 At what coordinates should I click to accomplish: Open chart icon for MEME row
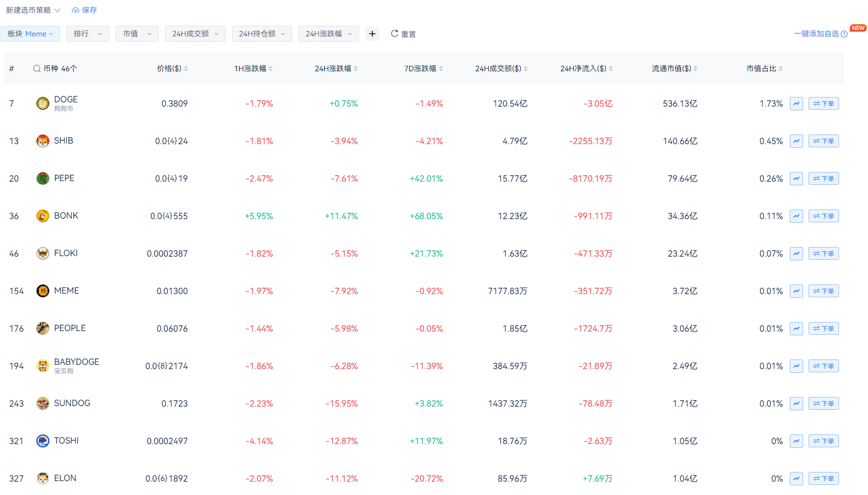click(x=796, y=291)
